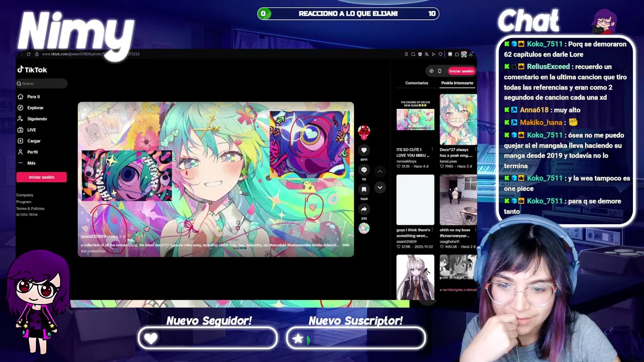The width and height of the screenshot is (644, 362).
Task: Click the top-right Iniciar sesión button
Action: [461, 71]
